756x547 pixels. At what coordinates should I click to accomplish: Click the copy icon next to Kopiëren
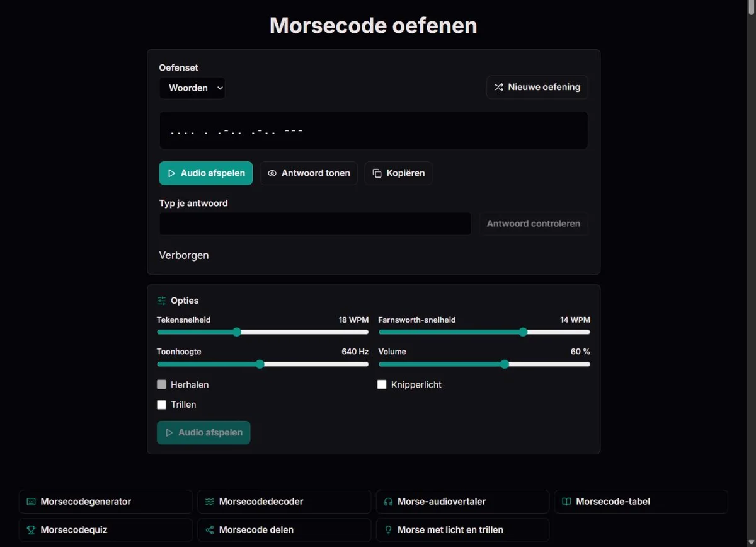pyautogui.click(x=377, y=173)
